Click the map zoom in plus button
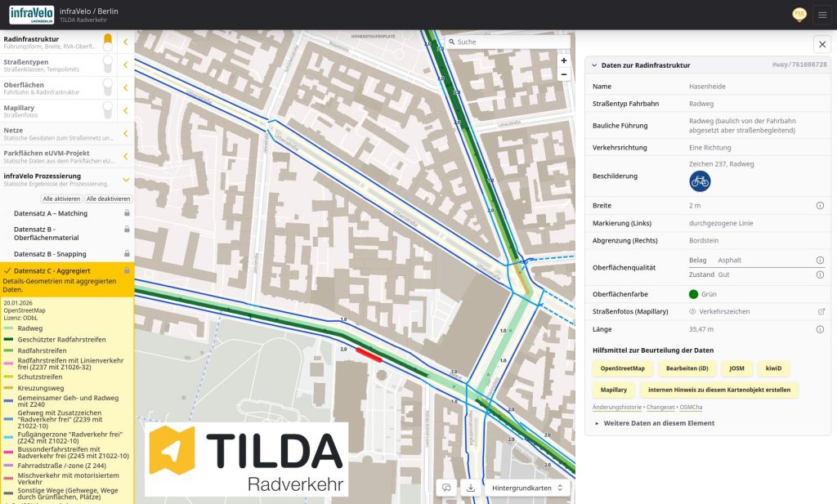Viewport: 837px width, 504px height. [x=563, y=60]
